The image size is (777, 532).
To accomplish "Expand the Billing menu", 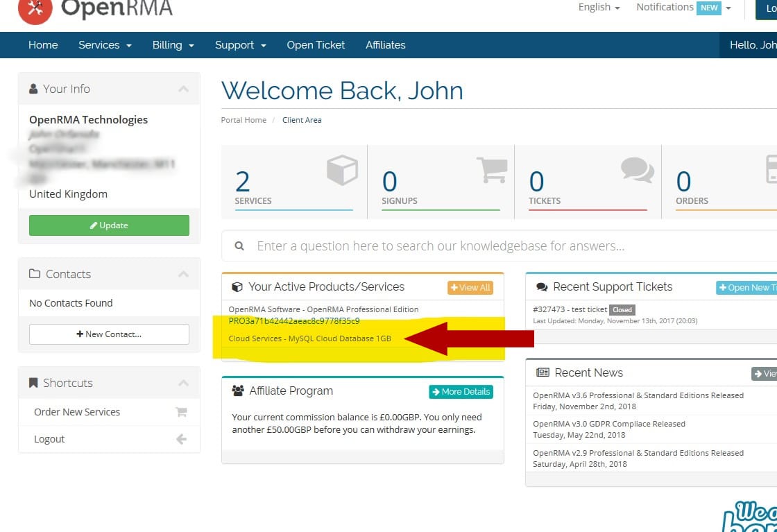I will pyautogui.click(x=173, y=45).
